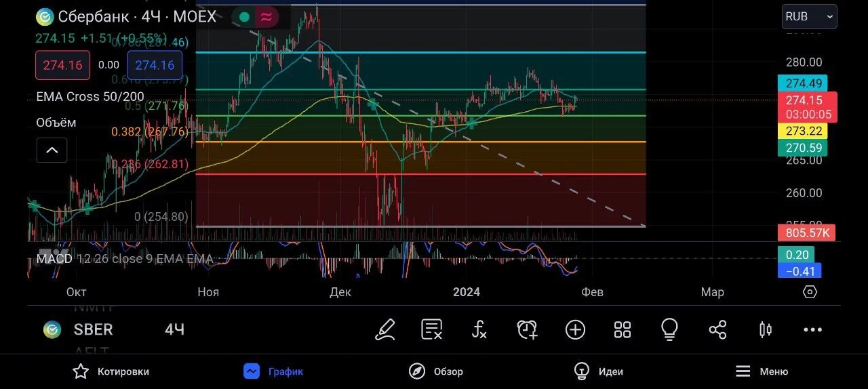Select the Объём volume indicator label
This screenshot has width=868, height=389.
click(x=56, y=123)
